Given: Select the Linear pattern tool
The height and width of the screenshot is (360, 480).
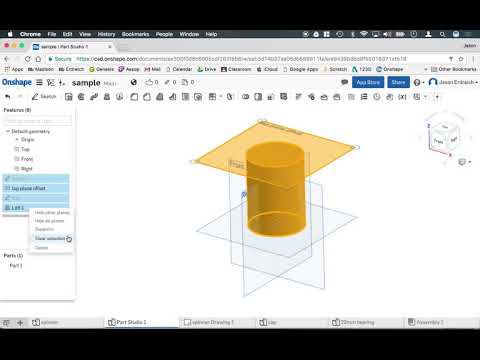Looking at the screenshot, I should [212, 97].
